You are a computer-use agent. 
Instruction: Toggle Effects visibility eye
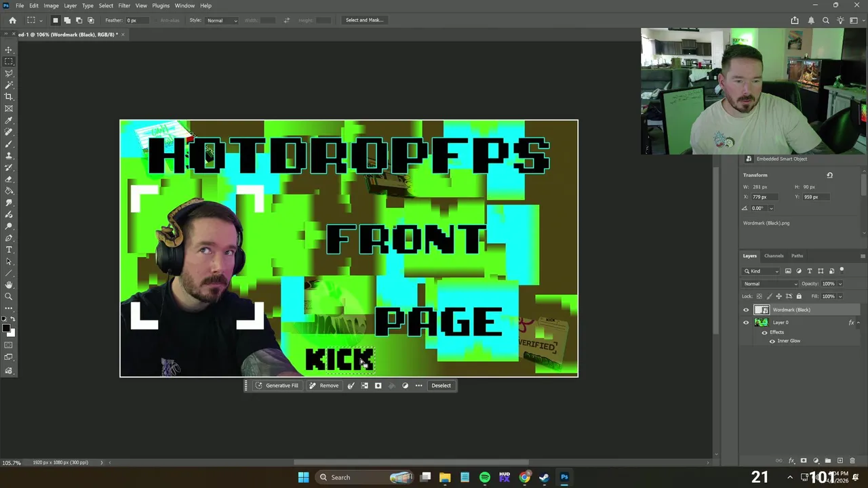pos(764,332)
